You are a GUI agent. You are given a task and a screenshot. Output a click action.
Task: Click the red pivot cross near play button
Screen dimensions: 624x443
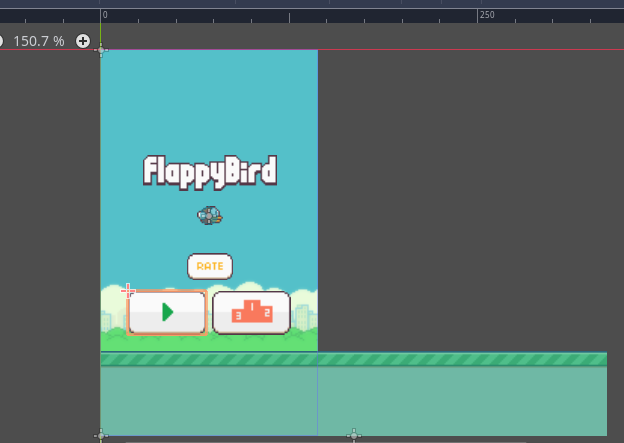[x=128, y=291]
